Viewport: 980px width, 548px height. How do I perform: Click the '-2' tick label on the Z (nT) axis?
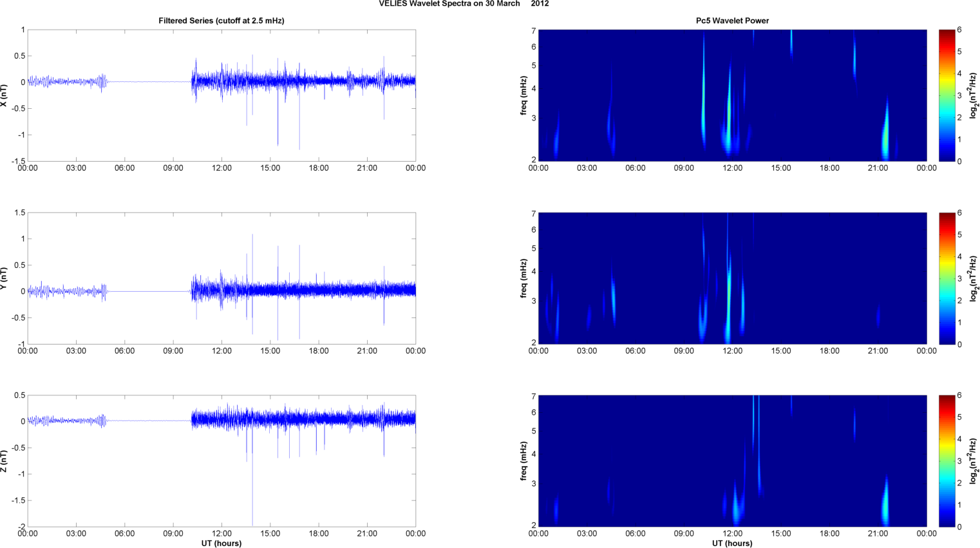22,527
